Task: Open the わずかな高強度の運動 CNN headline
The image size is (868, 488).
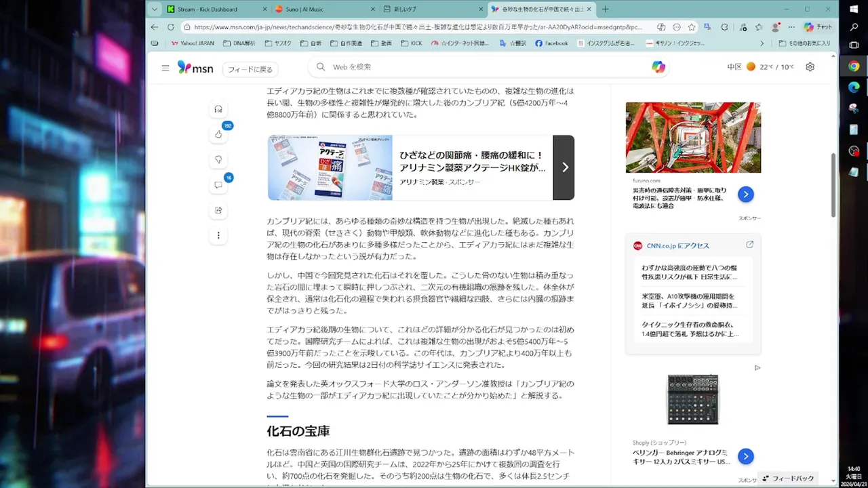Action: (690, 272)
